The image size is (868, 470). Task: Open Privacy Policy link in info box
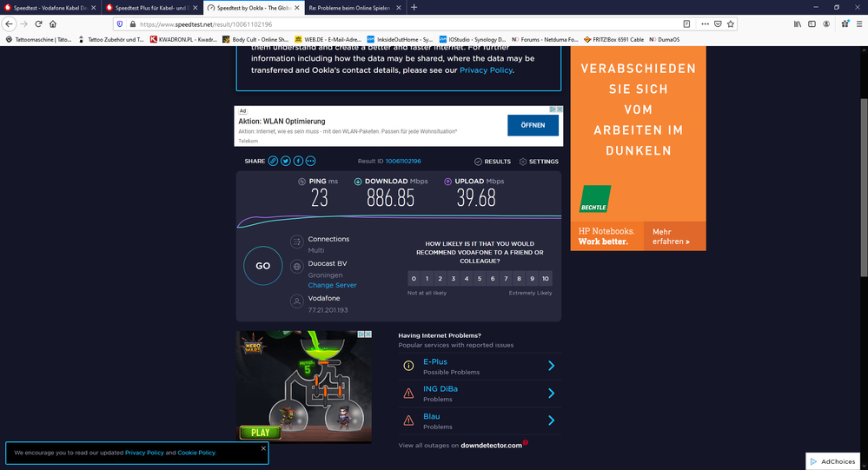click(x=486, y=70)
